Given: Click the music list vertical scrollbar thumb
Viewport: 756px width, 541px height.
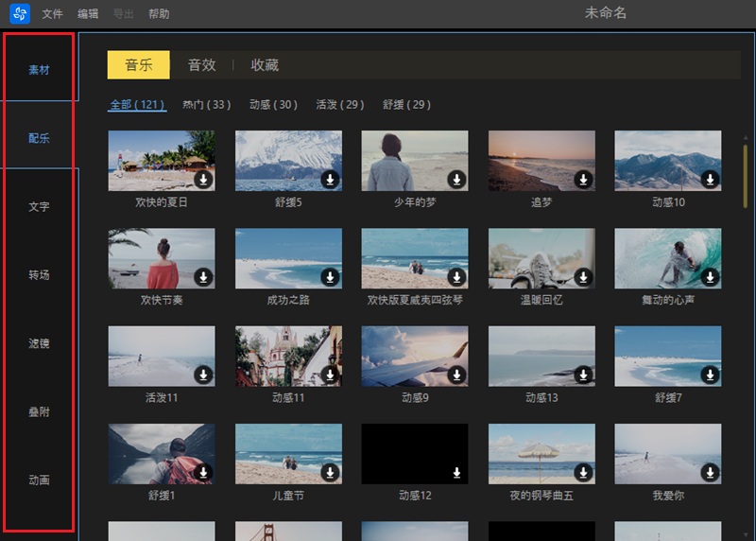Looking at the screenshot, I should [746, 176].
